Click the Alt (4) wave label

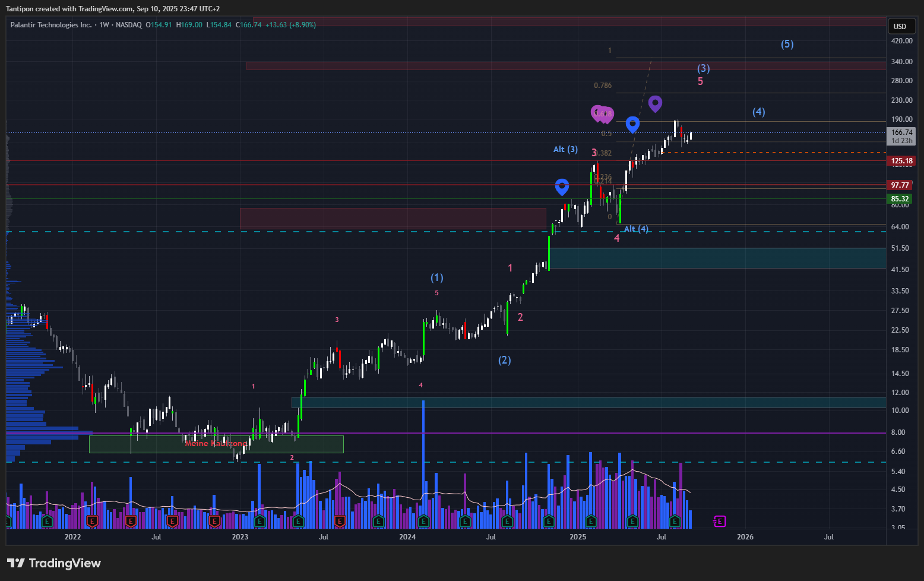pos(636,229)
